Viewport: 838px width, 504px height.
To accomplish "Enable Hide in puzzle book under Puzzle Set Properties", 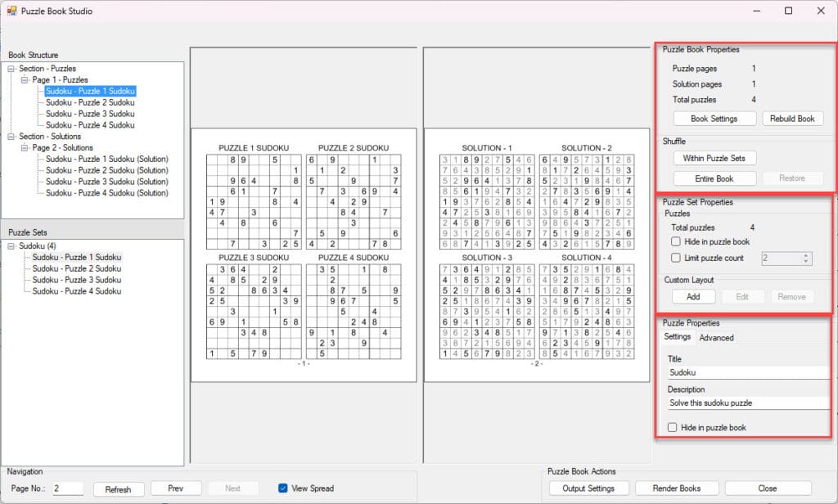I will pyautogui.click(x=676, y=242).
